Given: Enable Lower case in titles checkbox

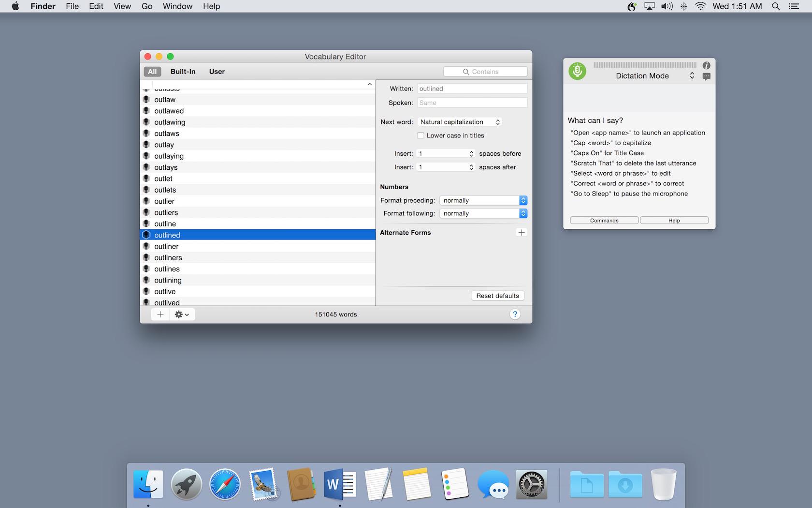Looking at the screenshot, I should pos(420,135).
